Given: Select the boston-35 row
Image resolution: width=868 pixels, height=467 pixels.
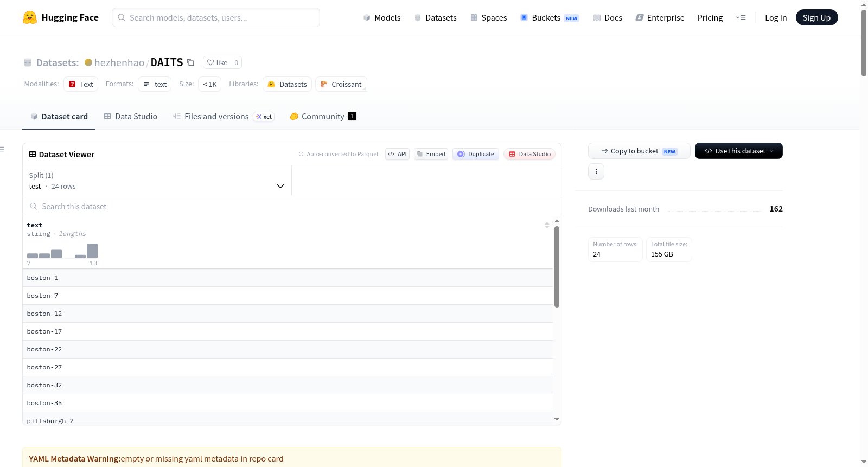Looking at the screenshot, I should point(288,403).
